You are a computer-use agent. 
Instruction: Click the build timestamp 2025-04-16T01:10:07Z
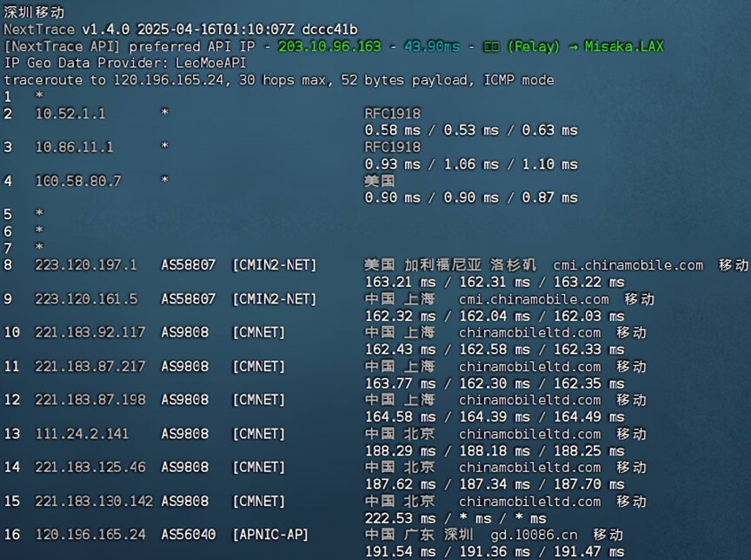tap(216, 30)
